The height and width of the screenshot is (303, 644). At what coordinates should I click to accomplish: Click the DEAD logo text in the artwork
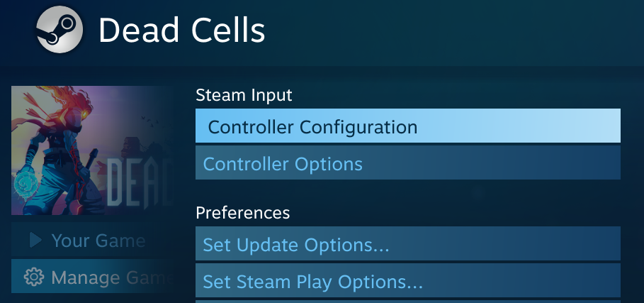(138, 179)
